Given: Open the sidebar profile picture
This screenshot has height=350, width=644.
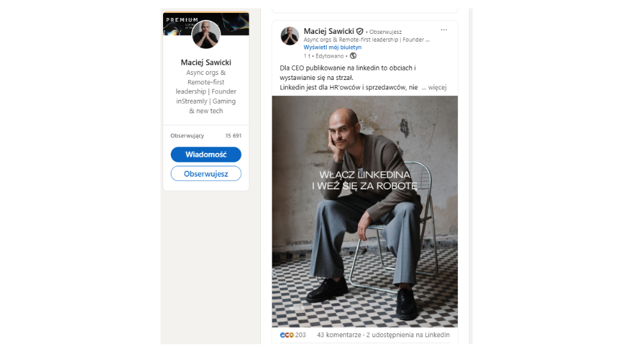Looking at the screenshot, I should click(206, 35).
